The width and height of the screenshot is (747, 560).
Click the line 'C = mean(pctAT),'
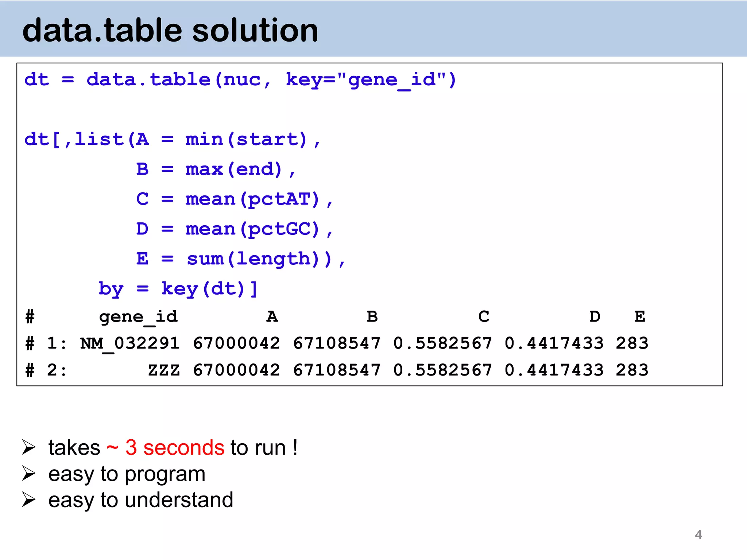(235, 200)
